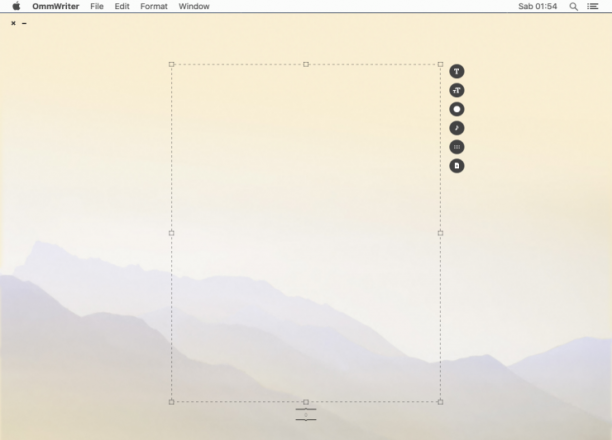Click the top-right corner handle of text box
Viewport: 612px width, 440px height.
[440, 64]
